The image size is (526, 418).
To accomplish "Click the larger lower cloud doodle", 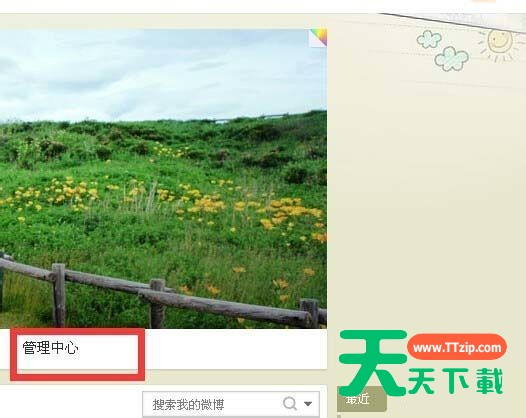I will 451,59.
